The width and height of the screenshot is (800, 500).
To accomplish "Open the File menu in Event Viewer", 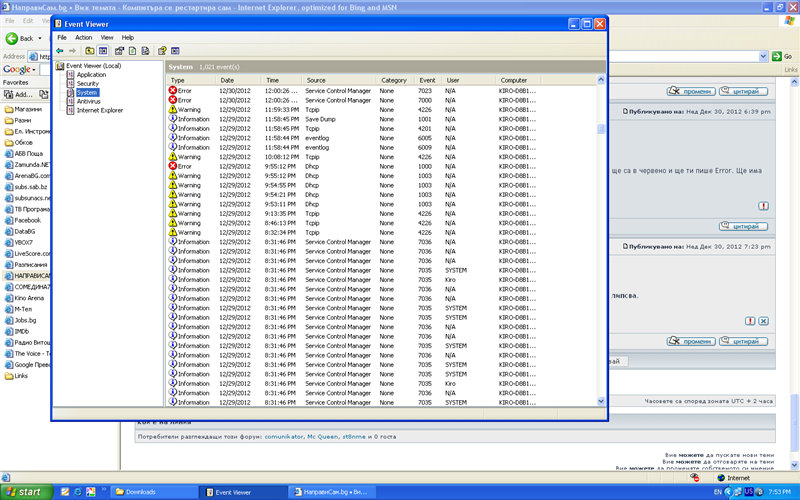I will pos(62,37).
